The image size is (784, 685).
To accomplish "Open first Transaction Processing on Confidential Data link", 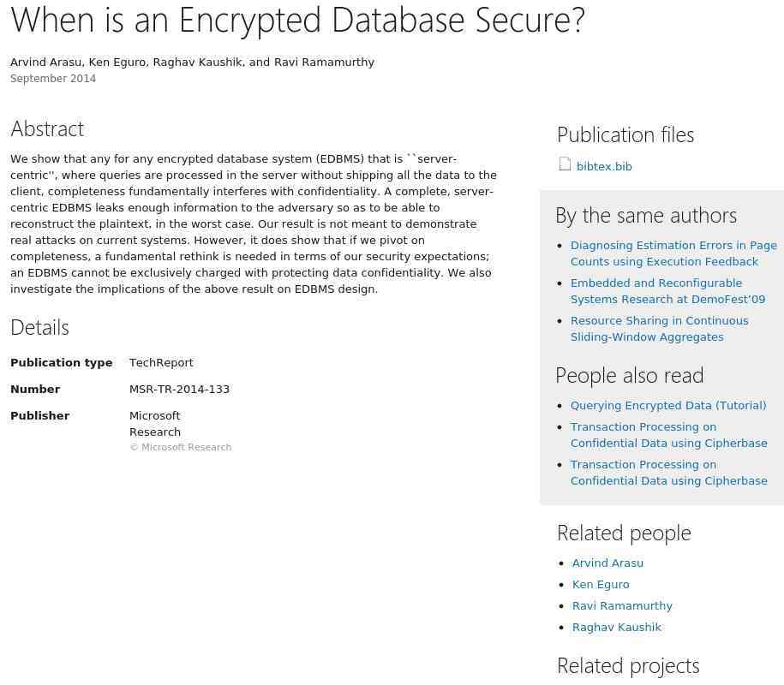I will pyautogui.click(x=668, y=435).
